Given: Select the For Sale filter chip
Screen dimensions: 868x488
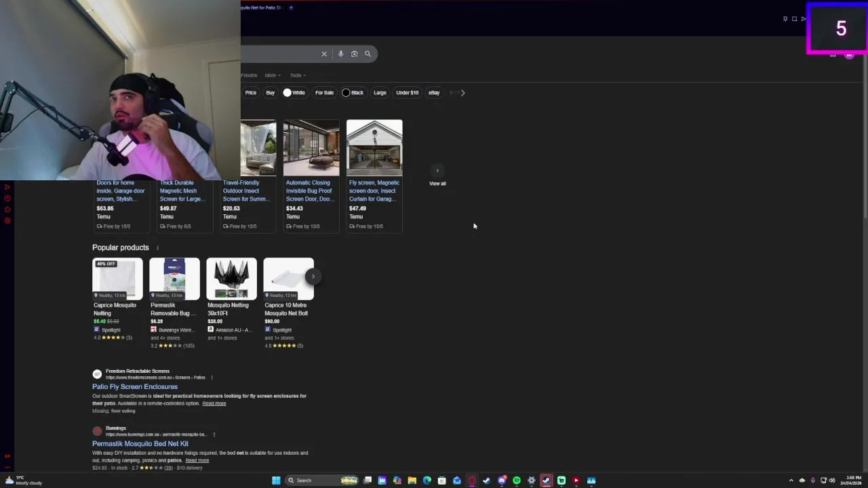Looking at the screenshot, I should pyautogui.click(x=324, y=93).
